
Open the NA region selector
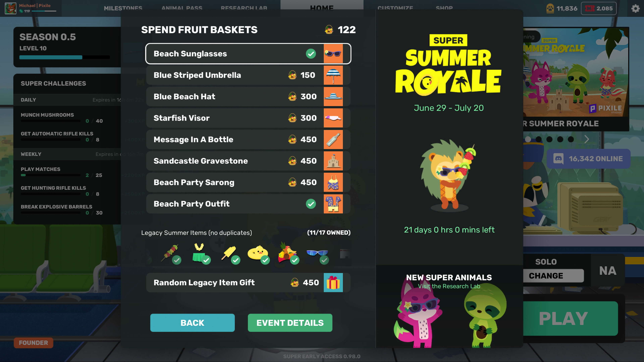(x=608, y=270)
